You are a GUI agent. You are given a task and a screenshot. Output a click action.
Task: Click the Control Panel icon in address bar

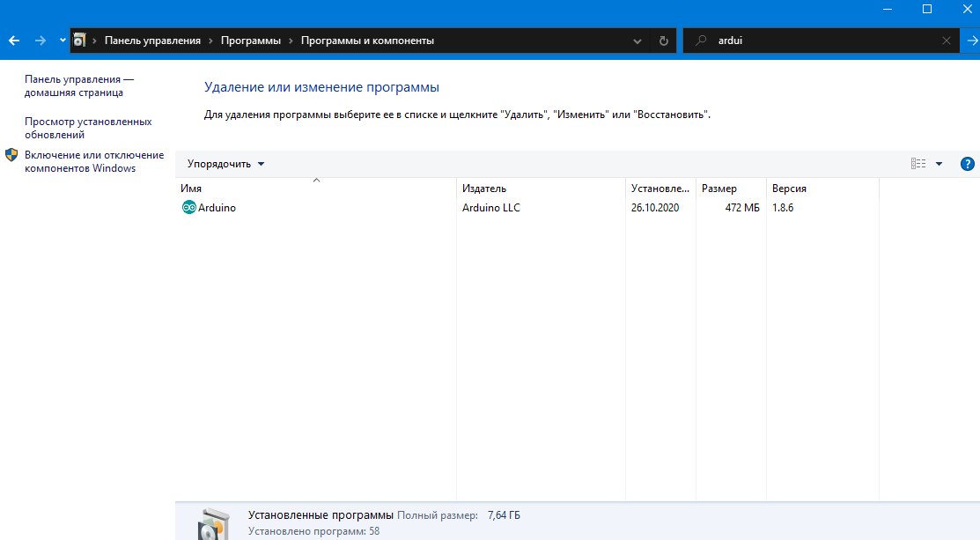(79, 41)
